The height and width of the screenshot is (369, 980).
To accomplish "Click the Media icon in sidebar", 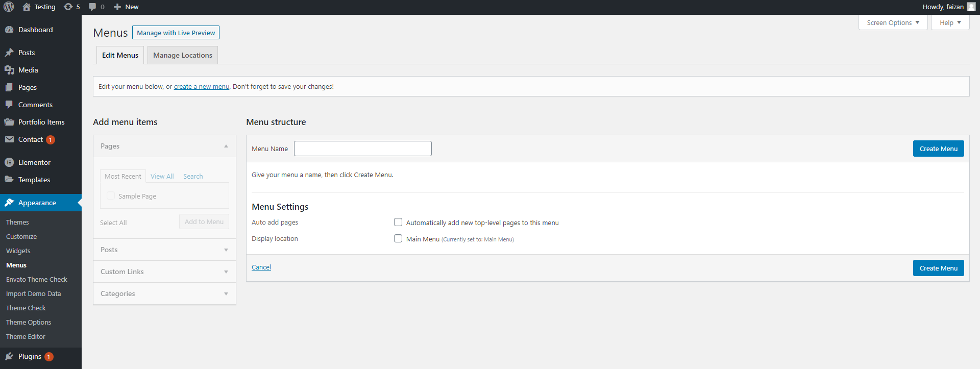I will [9, 70].
